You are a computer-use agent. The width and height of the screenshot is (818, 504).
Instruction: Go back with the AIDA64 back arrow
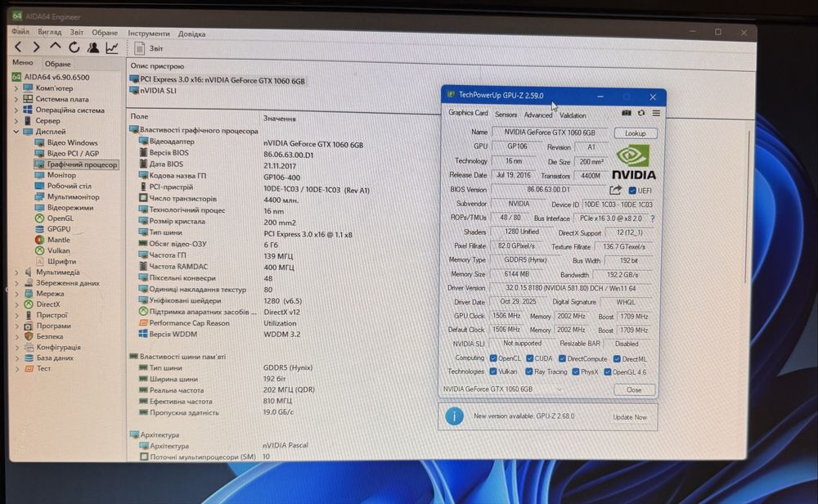18,47
